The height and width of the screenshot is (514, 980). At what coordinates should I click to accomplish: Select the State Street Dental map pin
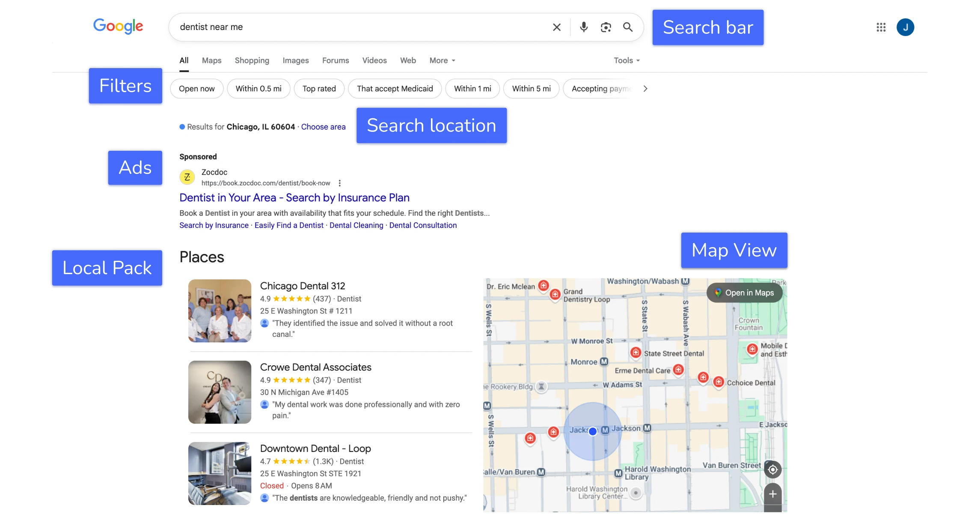[x=636, y=353]
